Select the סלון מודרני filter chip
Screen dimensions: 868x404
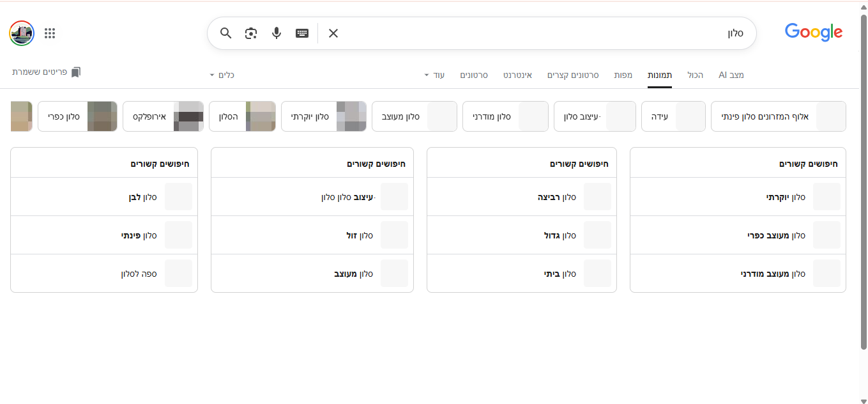[505, 116]
